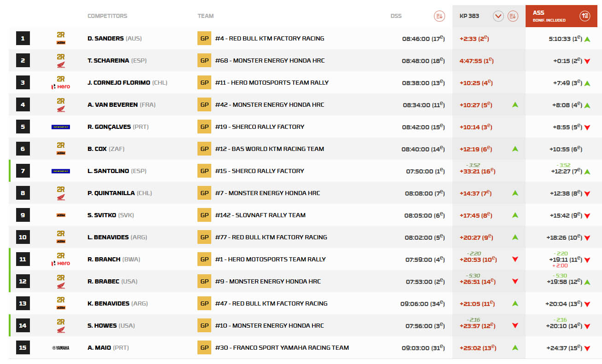Select #77 Red Bull KTM Factory Racing team
This screenshot has height=364, width=602.
click(x=271, y=237)
